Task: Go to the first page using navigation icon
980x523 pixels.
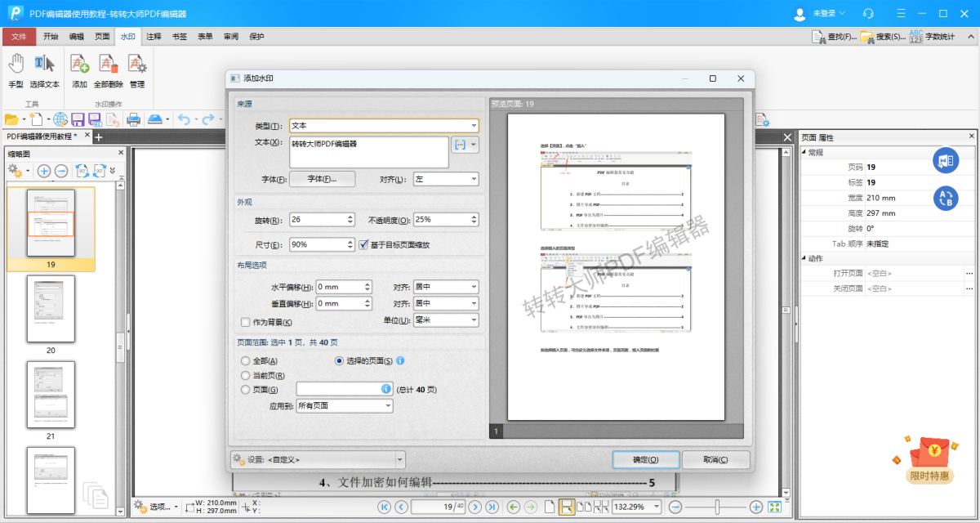Action: [384, 507]
